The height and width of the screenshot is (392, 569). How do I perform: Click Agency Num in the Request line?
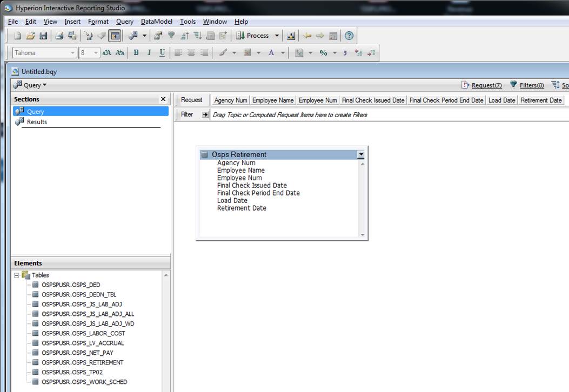coord(230,100)
